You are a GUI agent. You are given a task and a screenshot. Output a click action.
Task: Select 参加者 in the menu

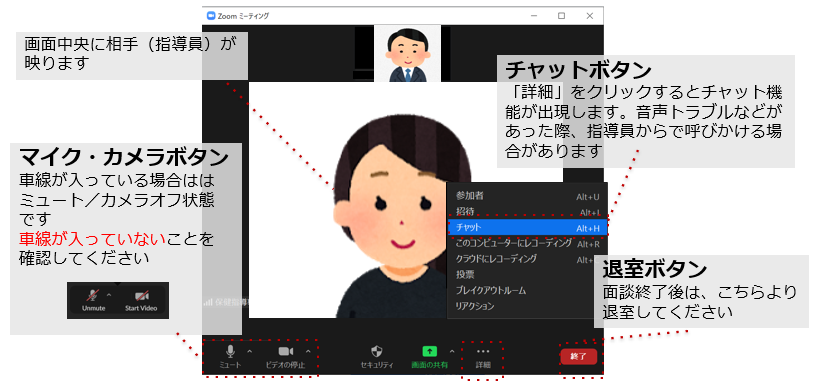(527, 196)
